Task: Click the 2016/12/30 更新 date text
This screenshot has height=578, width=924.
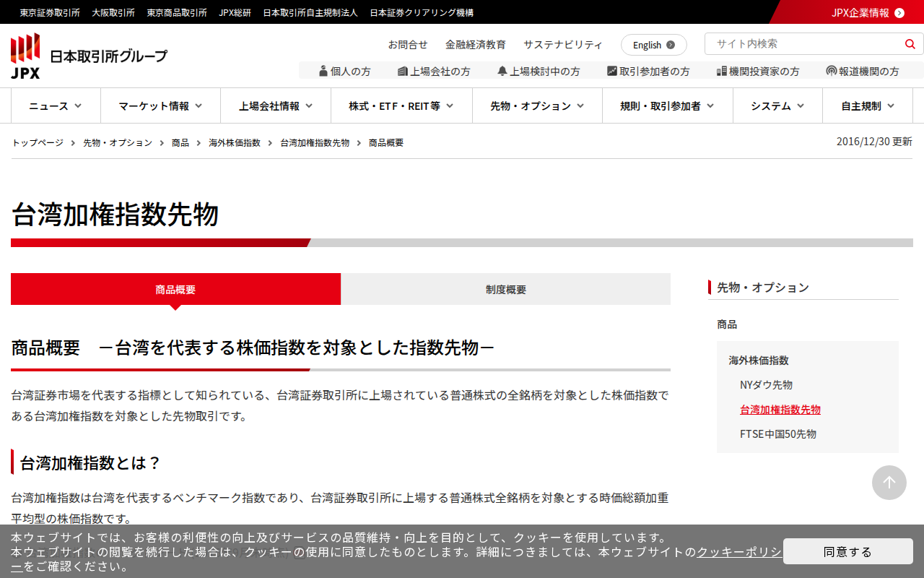Action: click(x=874, y=142)
